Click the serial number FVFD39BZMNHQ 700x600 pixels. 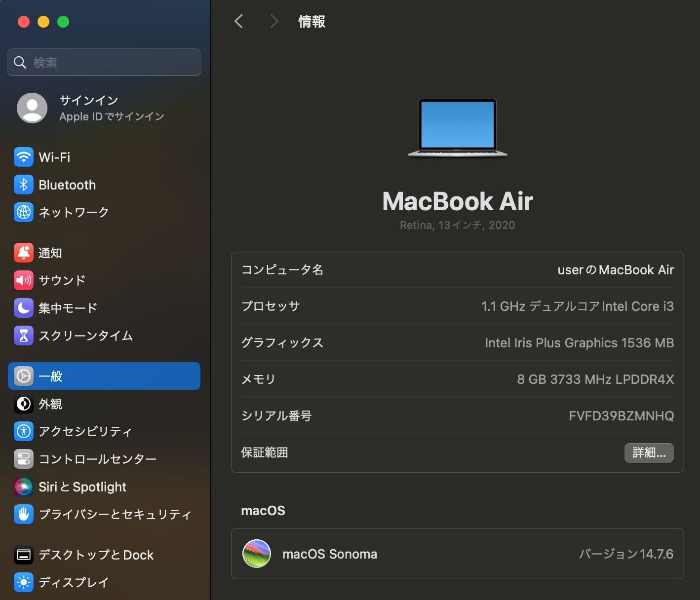click(622, 416)
